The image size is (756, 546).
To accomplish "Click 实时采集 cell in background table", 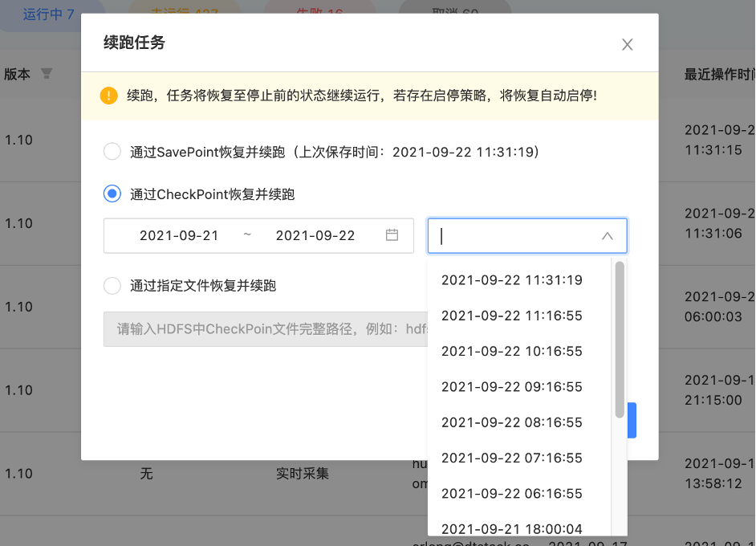I will pyautogui.click(x=303, y=473).
